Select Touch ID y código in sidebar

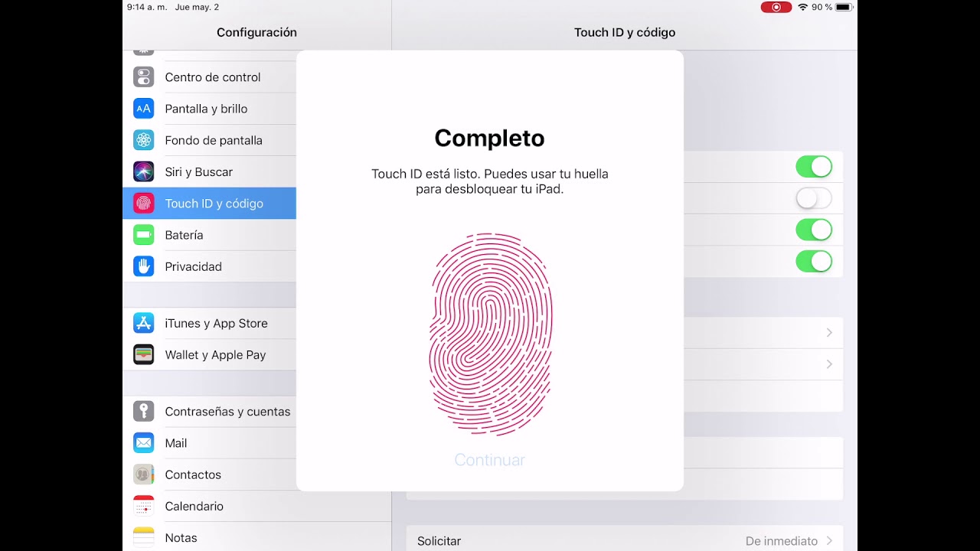click(x=209, y=204)
